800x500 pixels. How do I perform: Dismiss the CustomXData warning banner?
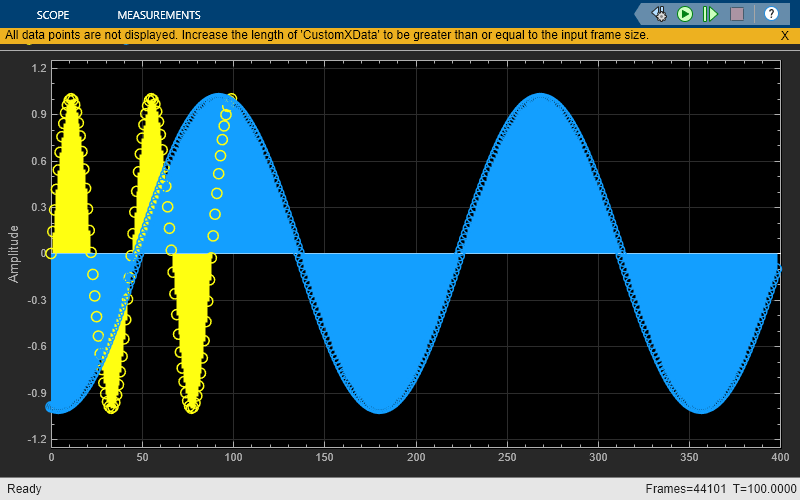pyautogui.click(x=785, y=35)
